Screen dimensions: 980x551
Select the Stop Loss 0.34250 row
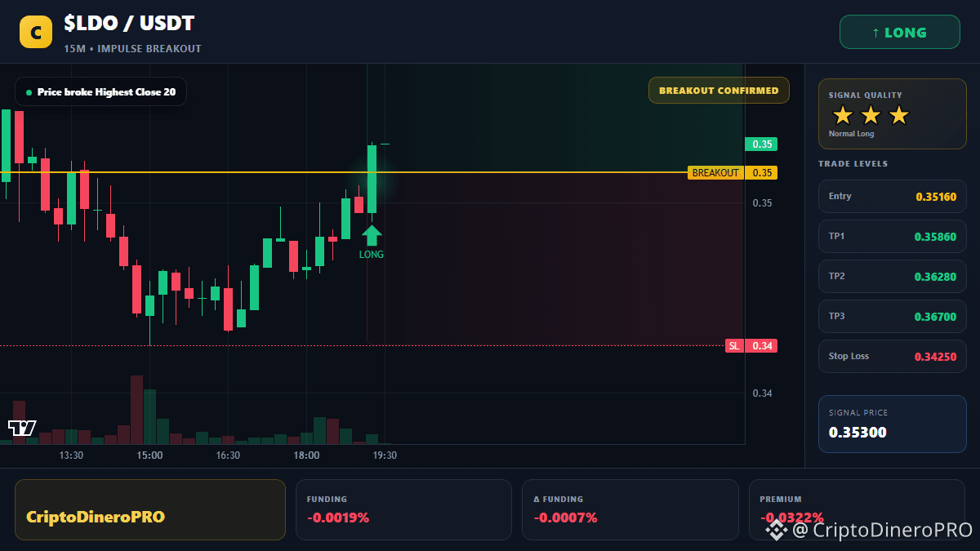click(893, 356)
